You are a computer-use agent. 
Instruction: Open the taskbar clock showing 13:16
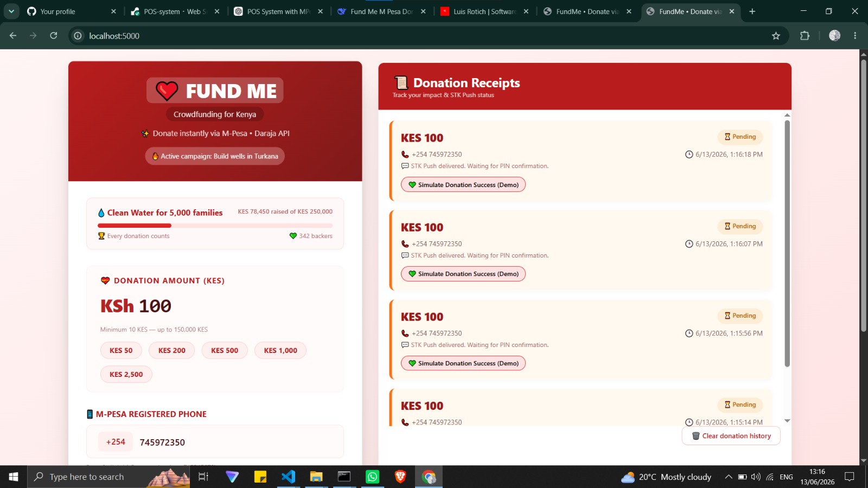(x=817, y=477)
